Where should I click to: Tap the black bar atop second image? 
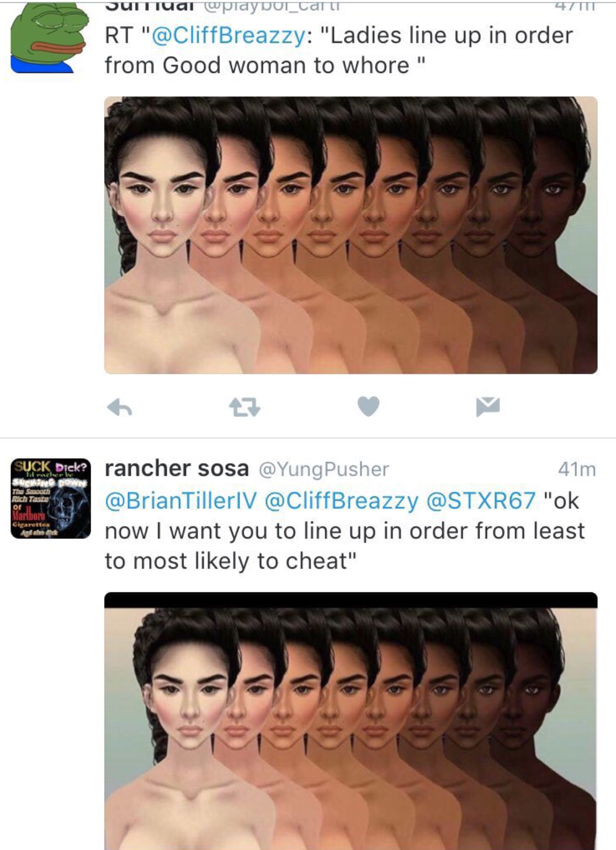point(351,600)
